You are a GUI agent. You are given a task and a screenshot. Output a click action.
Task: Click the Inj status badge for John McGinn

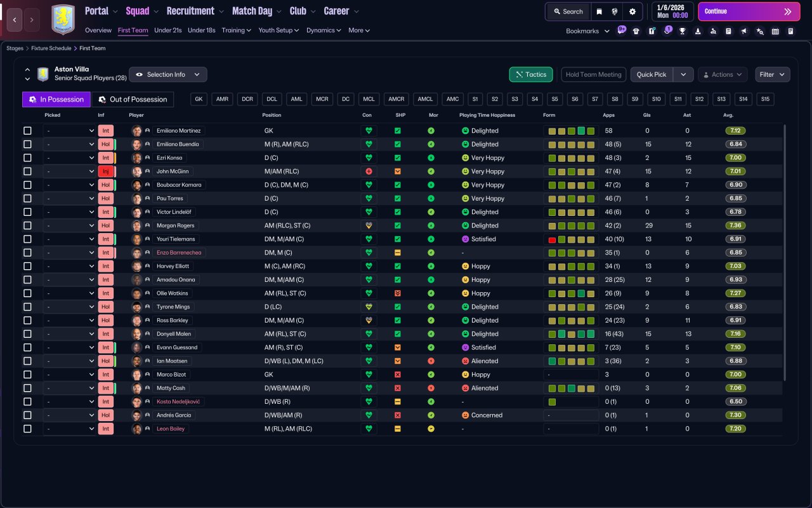(106, 171)
